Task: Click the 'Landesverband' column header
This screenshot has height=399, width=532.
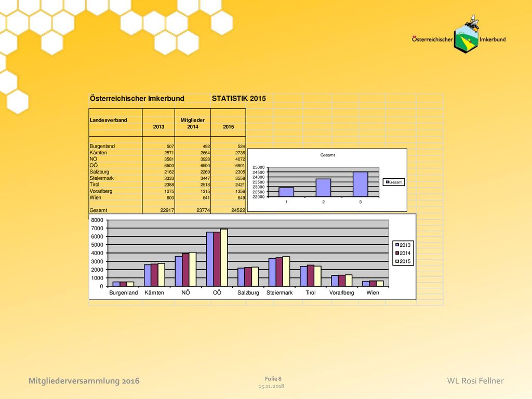Action: pos(108,120)
